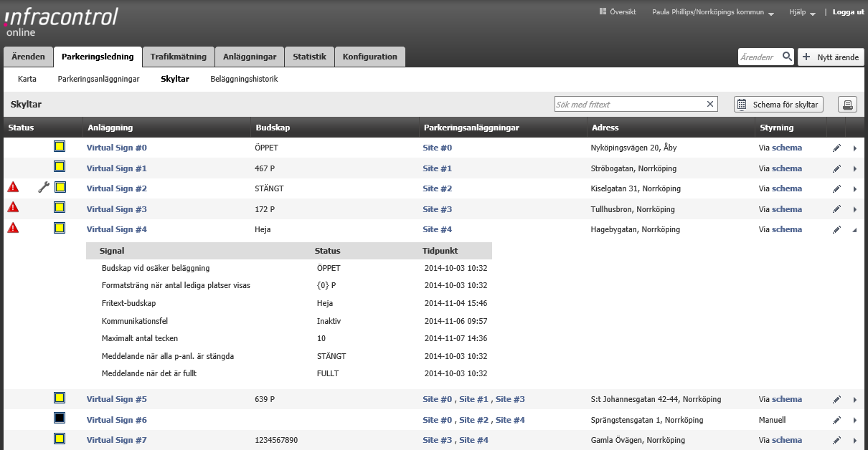Clear the free-text search with X icon
Image resolution: width=868 pixels, height=450 pixels.
click(x=710, y=105)
